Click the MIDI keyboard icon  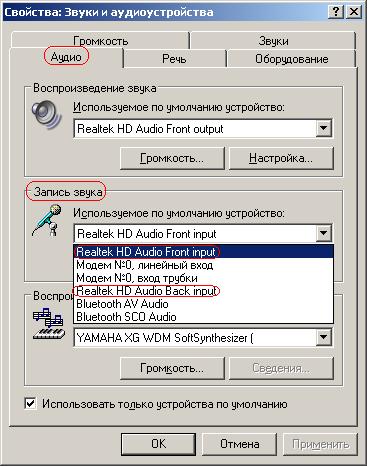48,324
